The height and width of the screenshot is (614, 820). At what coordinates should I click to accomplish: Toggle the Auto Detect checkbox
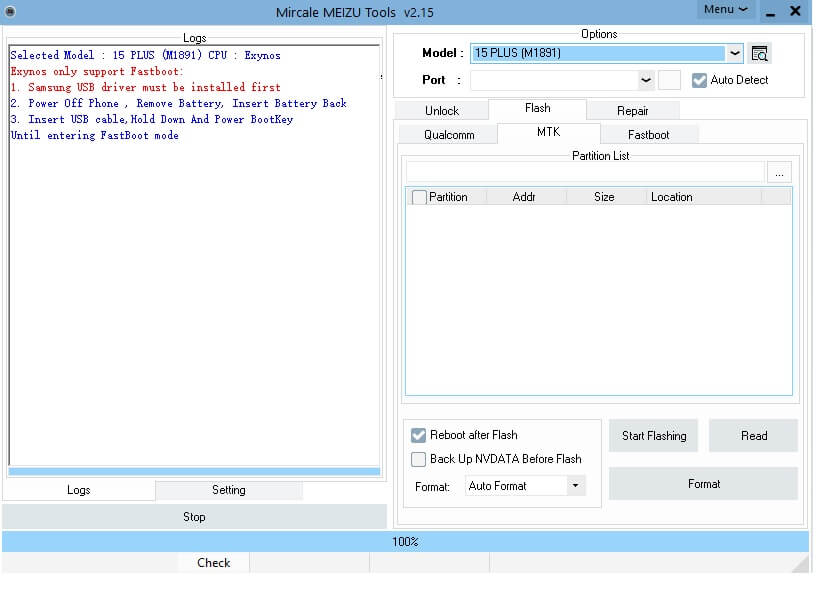click(700, 80)
